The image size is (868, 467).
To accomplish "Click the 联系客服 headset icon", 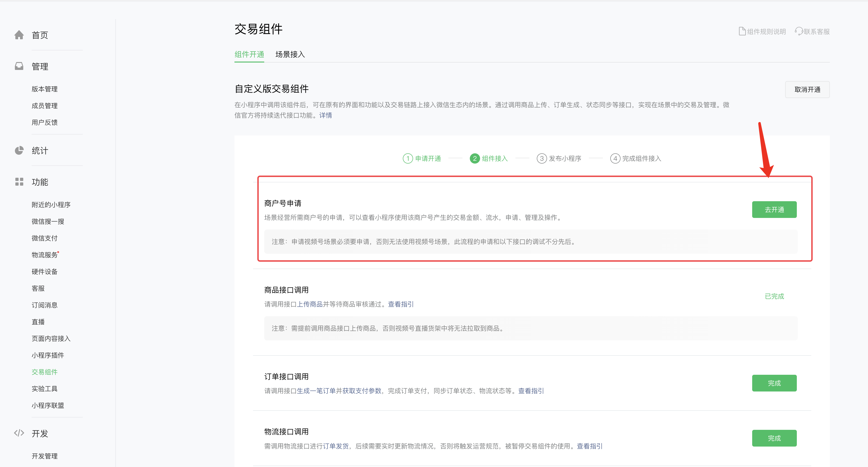I will (x=799, y=31).
